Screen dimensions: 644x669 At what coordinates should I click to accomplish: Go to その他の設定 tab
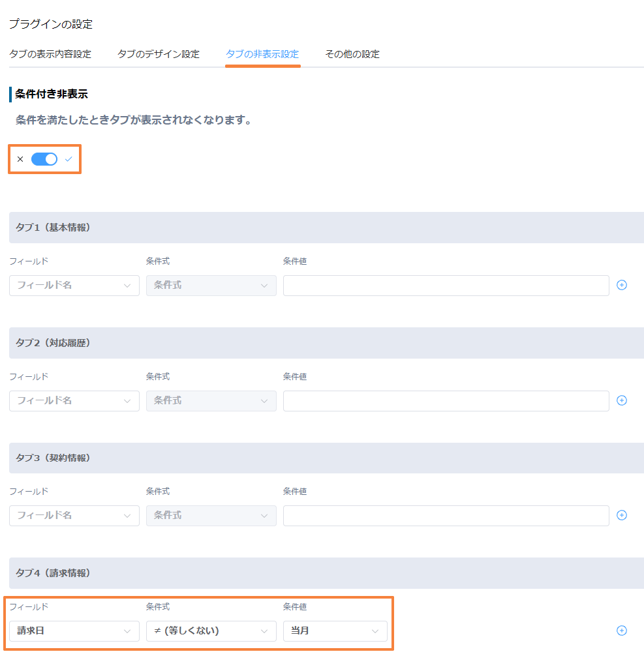pos(352,54)
